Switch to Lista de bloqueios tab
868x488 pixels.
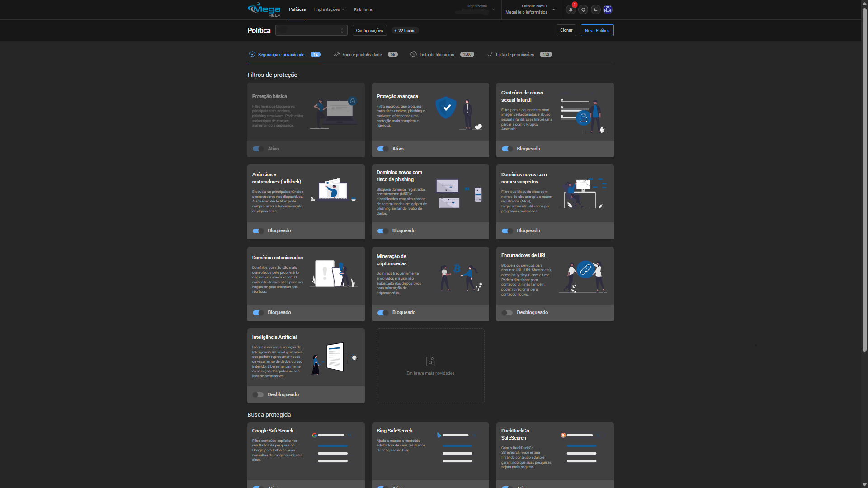pos(442,55)
